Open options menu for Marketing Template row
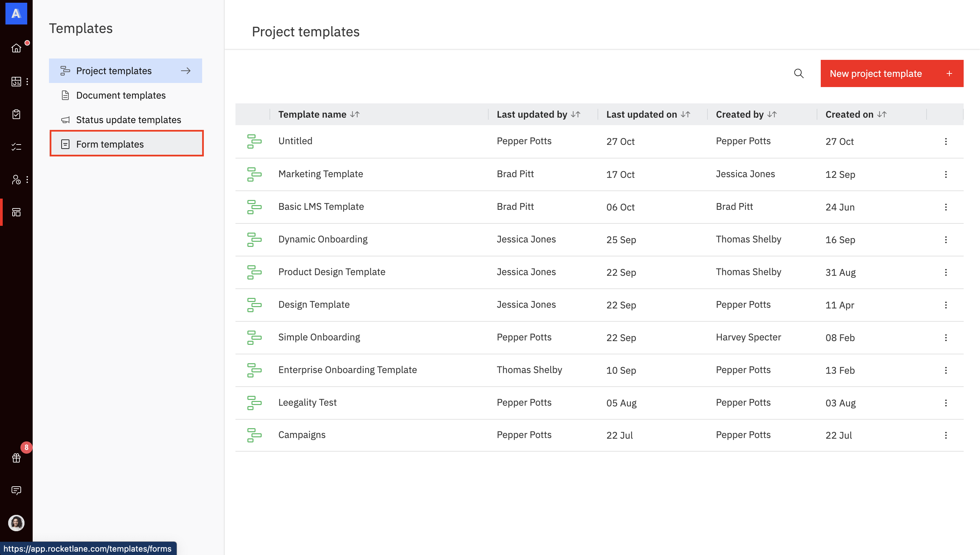 click(x=946, y=174)
